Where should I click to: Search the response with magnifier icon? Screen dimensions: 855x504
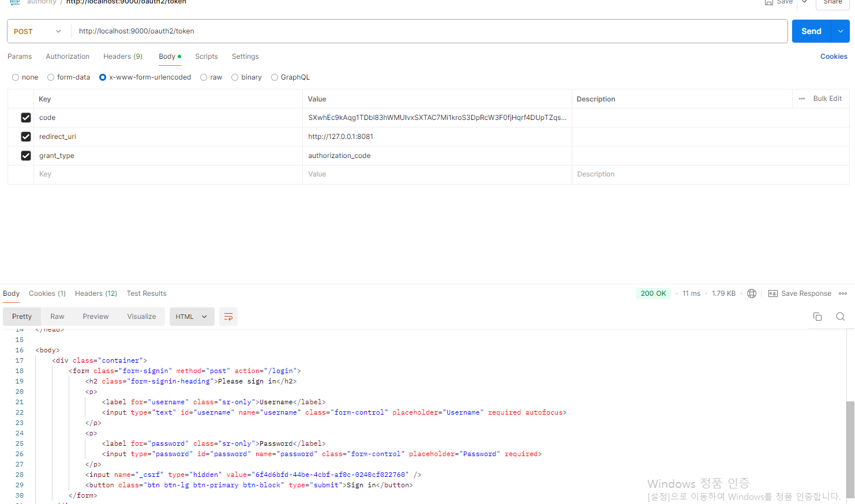(x=840, y=317)
